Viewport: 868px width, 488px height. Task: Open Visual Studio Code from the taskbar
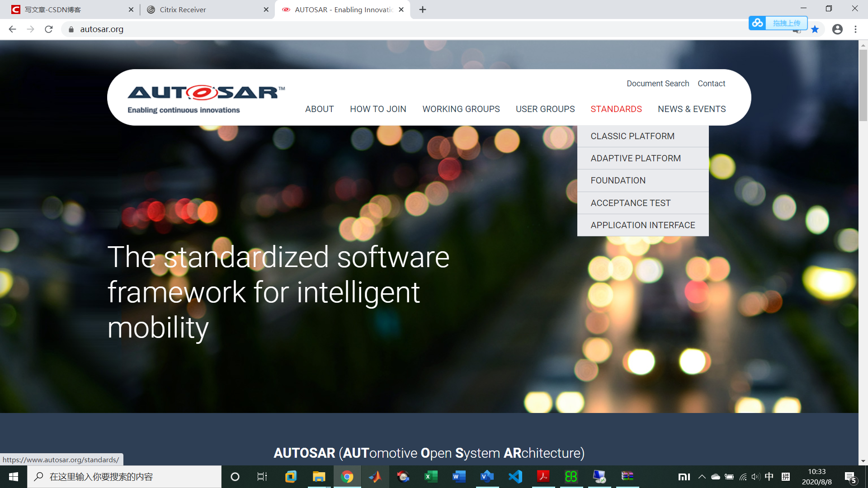(x=515, y=477)
